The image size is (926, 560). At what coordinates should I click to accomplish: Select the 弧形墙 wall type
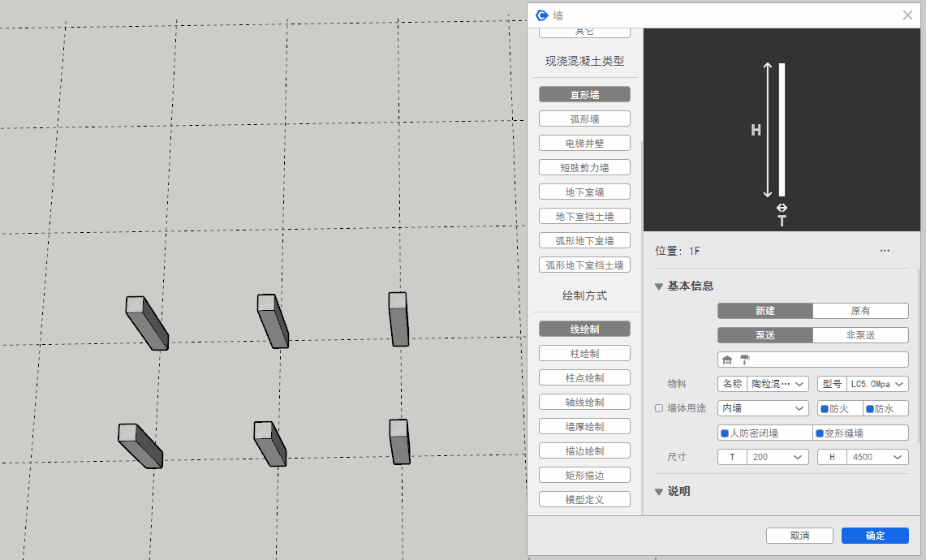[x=584, y=118]
